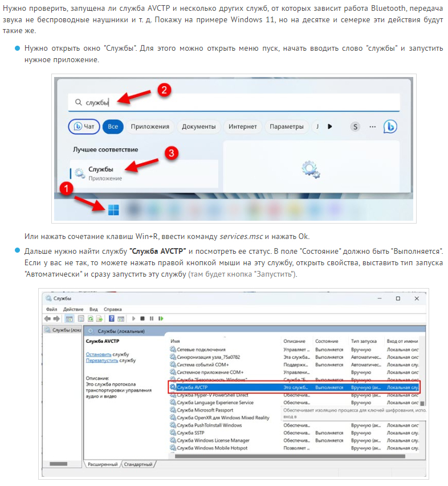The image size is (448, 486).
Task: Sort by Тип запуска column header
Action: [363, 341]
